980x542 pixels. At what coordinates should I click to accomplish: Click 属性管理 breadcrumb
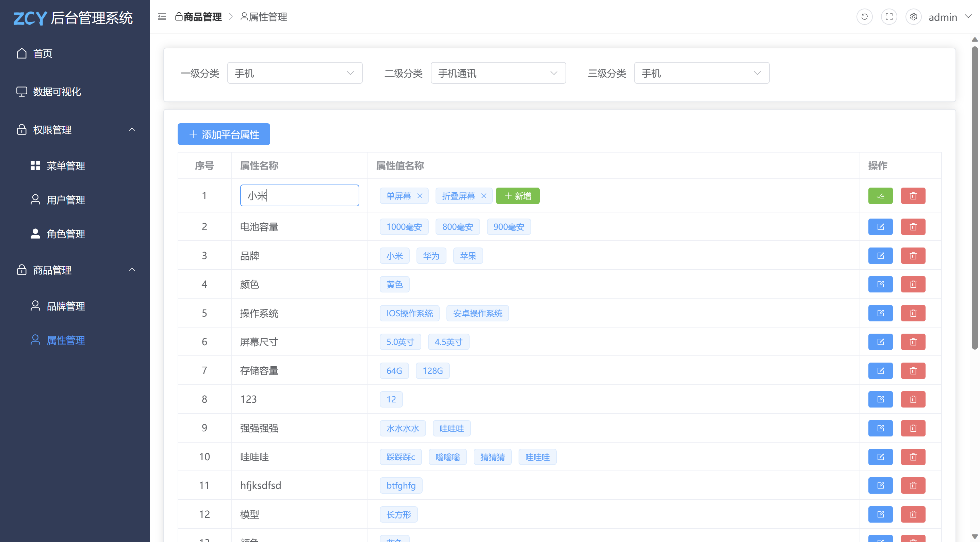[264, 17]
